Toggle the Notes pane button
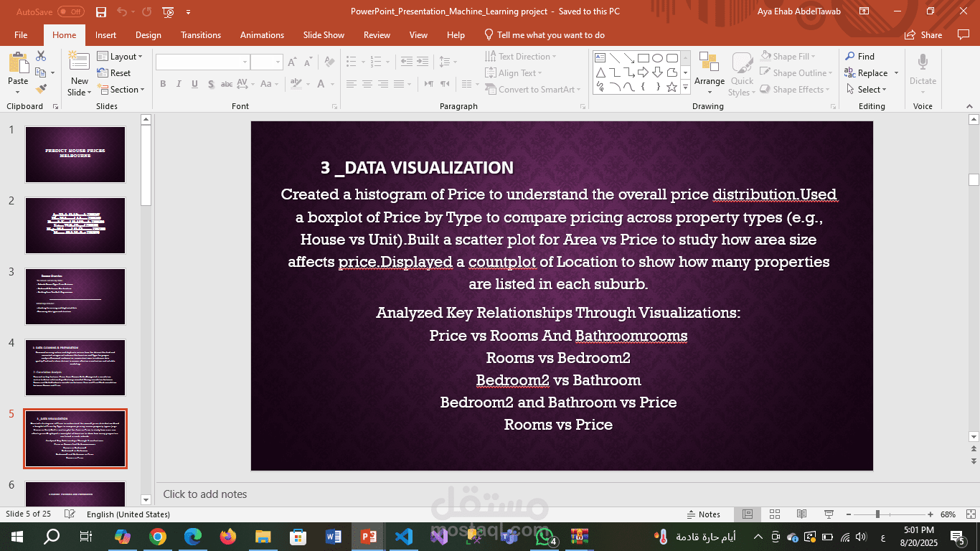The height and width of the screenshot is (551, 980). (x=704, y=514)
